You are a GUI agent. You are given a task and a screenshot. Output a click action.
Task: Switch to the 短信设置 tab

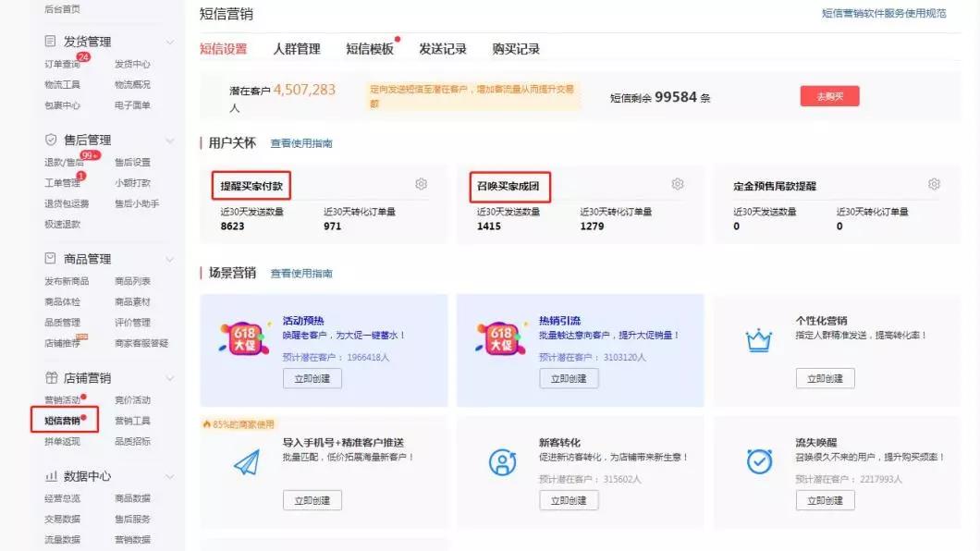[223, 49]
